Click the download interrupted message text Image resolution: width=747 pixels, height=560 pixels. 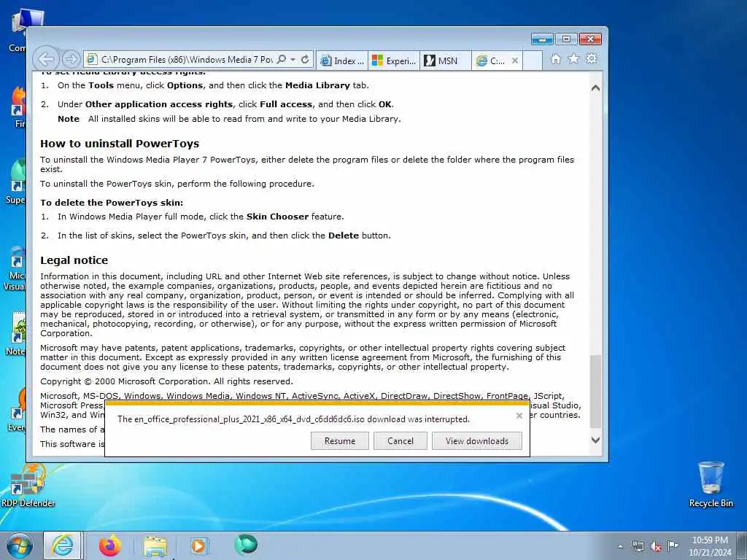pos(293,419)
